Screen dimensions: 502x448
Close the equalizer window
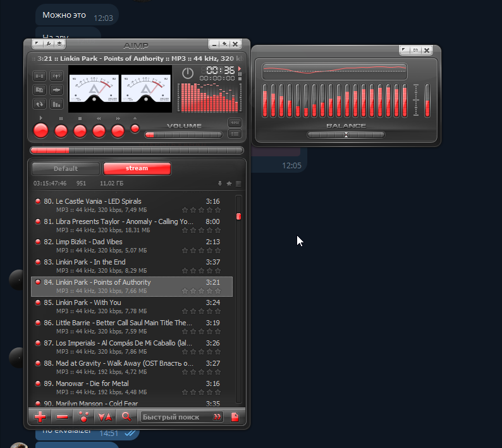point(427,50)
